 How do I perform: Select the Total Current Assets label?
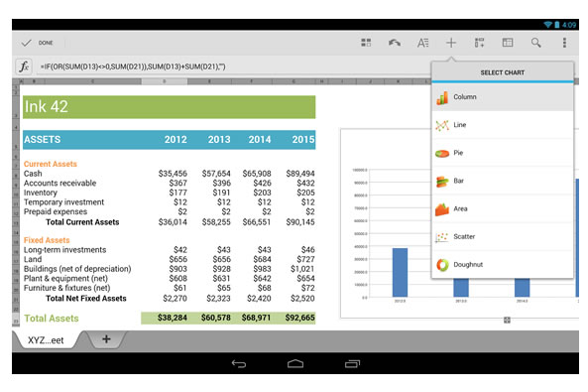[x=82, y=222]
